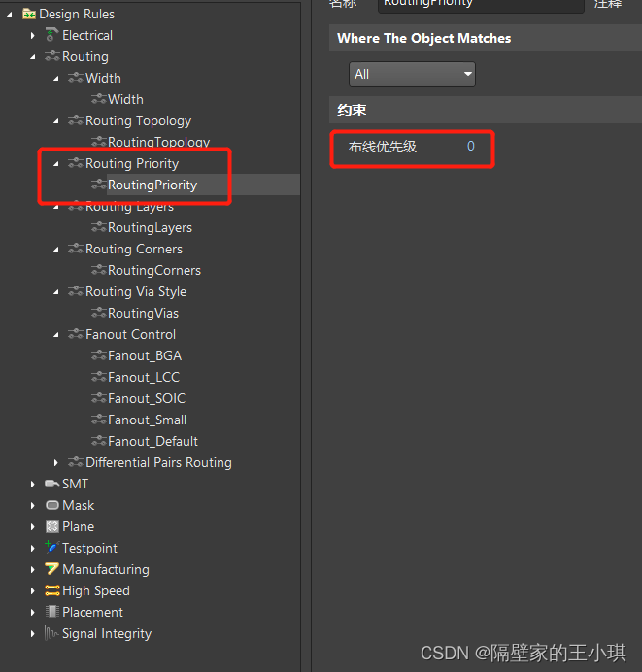Click the Placement rules icon
642x672 pixels.
click(x=51, y=612)
